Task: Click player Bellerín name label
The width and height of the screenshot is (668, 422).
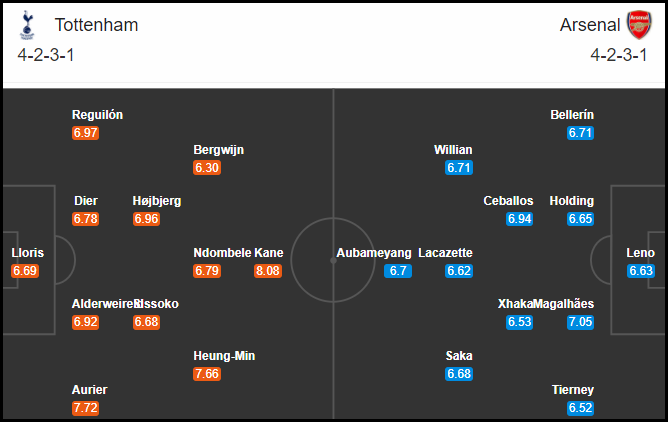Action: click(572, 115)
